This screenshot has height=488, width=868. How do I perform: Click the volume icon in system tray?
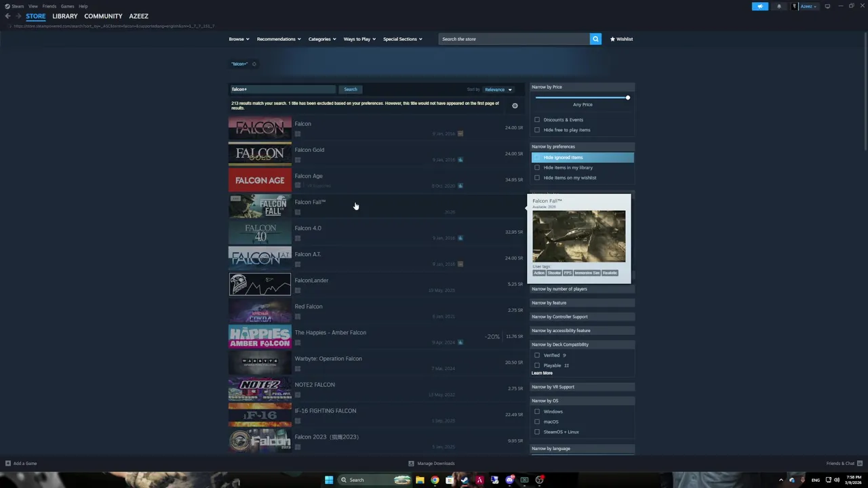click(838, 480)
